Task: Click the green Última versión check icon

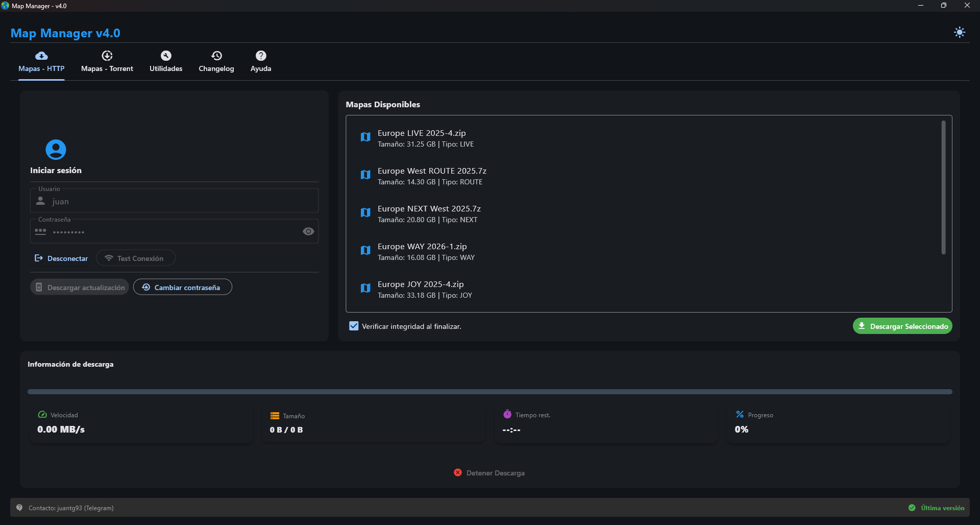Action: pos(912,508)
